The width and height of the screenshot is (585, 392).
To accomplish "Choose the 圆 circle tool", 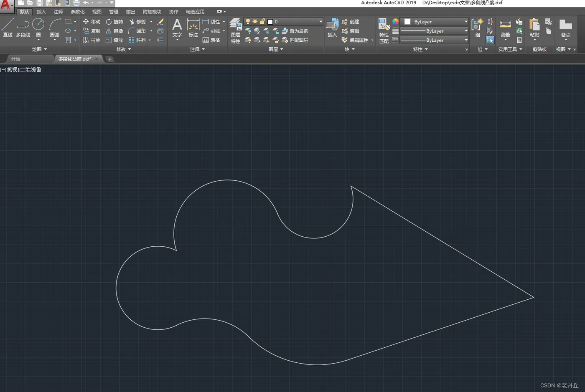I will pos(38,28).
